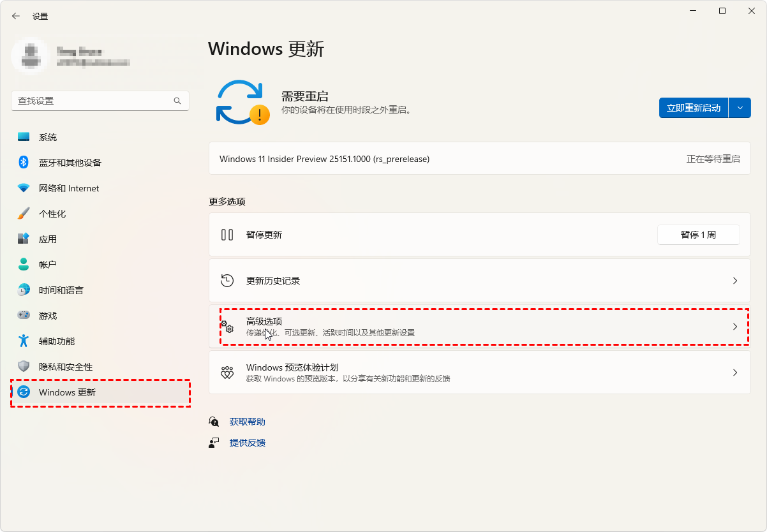Open the 获取帮助 link
Image resolution: width=767 pixels, height=532 pixels.
[247, 422]
